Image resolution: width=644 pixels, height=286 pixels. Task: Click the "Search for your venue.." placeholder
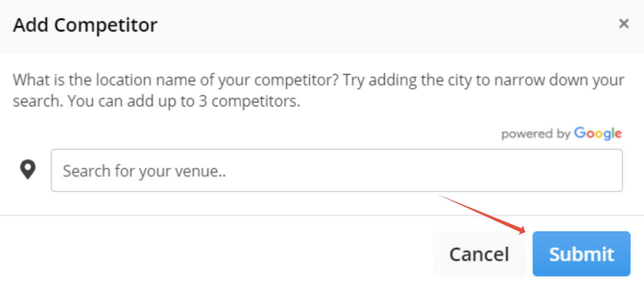pyautogui.click(x=145, y=171)
